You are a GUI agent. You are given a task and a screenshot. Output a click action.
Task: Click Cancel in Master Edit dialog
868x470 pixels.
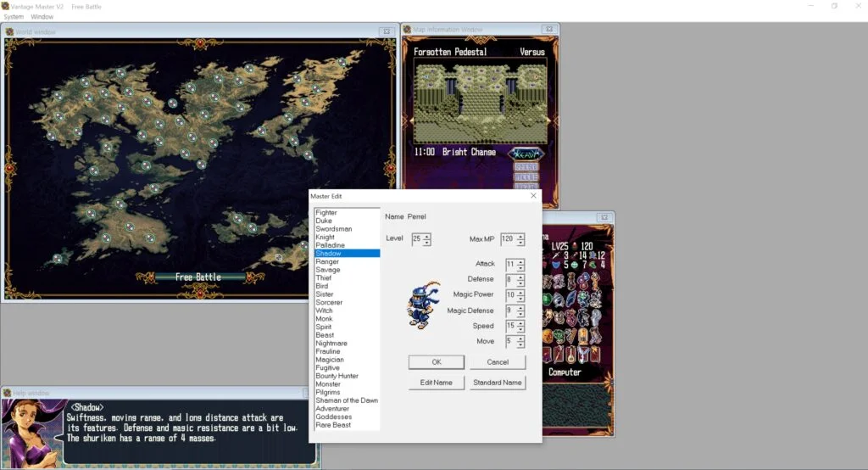(498, 362)
